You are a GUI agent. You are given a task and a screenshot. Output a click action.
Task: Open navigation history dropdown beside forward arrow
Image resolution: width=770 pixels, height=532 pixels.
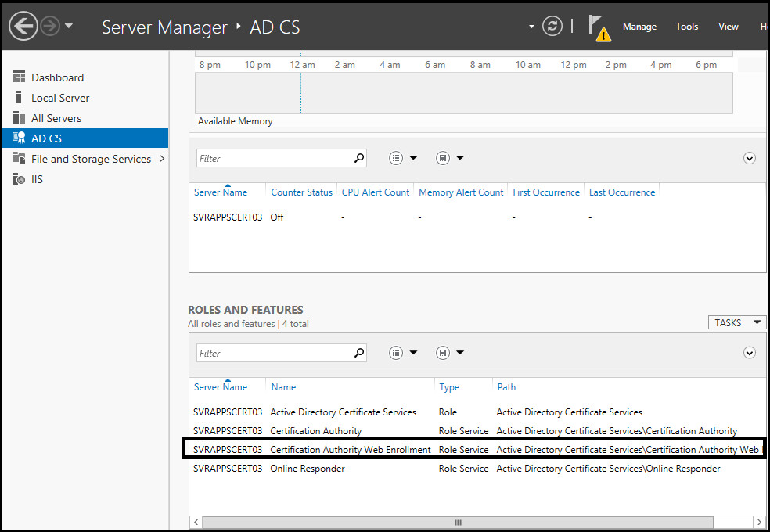69,26
